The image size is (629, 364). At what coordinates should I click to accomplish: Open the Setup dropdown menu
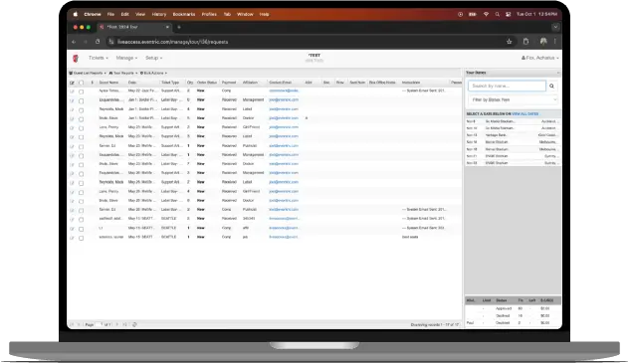click(x=153, y=58)
